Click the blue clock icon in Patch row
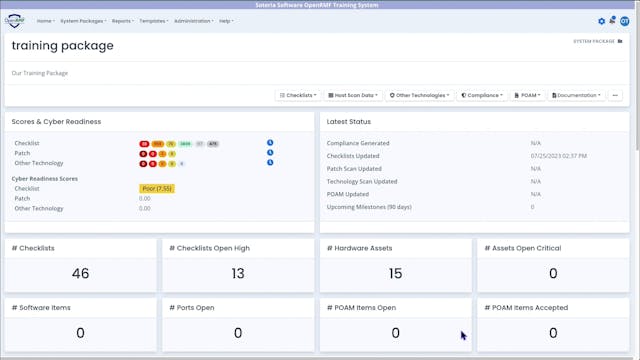The width and height of the screenshot is (640, 360). (270, 153)
